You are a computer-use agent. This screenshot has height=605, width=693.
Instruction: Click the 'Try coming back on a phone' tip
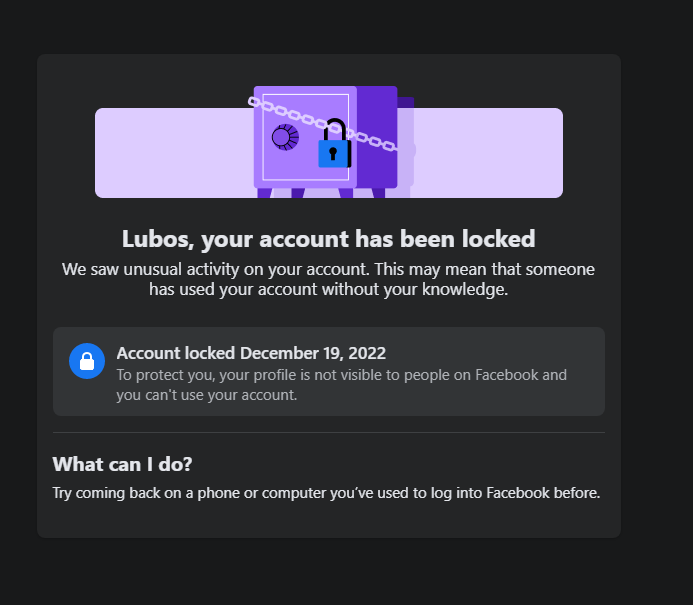[326, 493]
